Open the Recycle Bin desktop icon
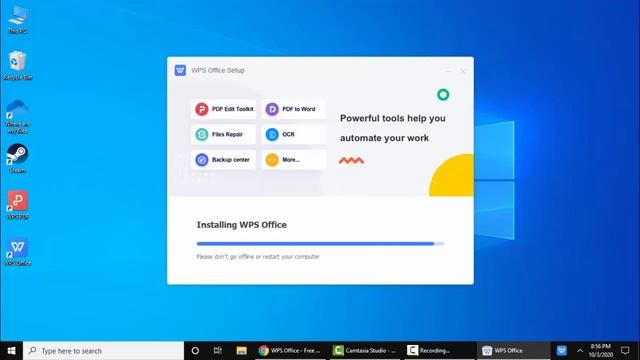This screenshot has width=640, height=360. click(18, 65)
